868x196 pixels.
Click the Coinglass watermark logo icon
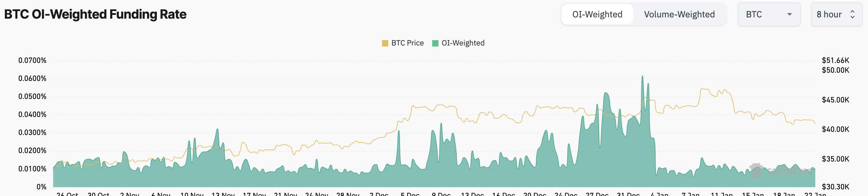point(757,170)
